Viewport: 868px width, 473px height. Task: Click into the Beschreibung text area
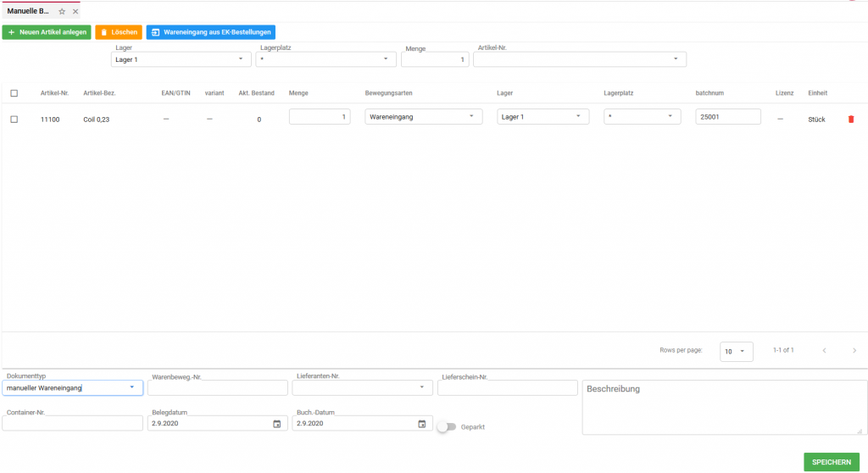coord(723,408)
